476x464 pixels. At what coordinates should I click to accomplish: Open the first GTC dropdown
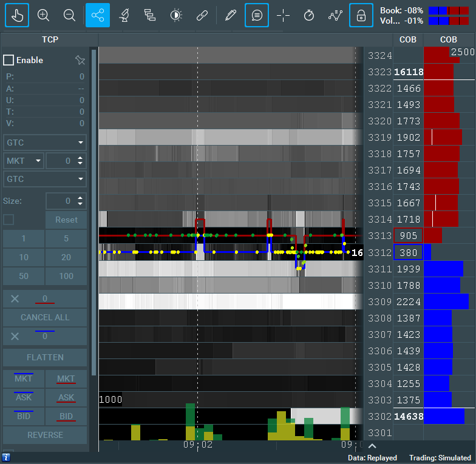[x=45, y=143]
